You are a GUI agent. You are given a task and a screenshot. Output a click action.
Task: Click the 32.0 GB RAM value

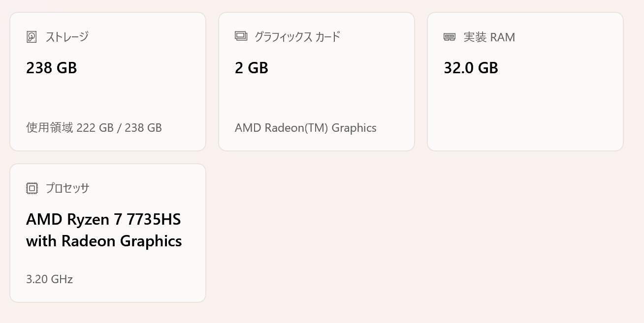pyautogui.click(x=471, y=68)
